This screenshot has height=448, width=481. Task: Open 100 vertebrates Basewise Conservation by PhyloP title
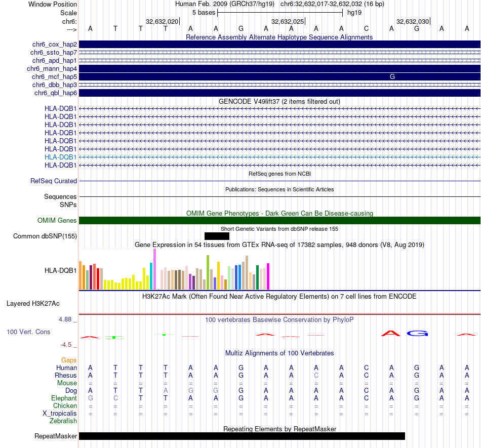tap(279, 320)
